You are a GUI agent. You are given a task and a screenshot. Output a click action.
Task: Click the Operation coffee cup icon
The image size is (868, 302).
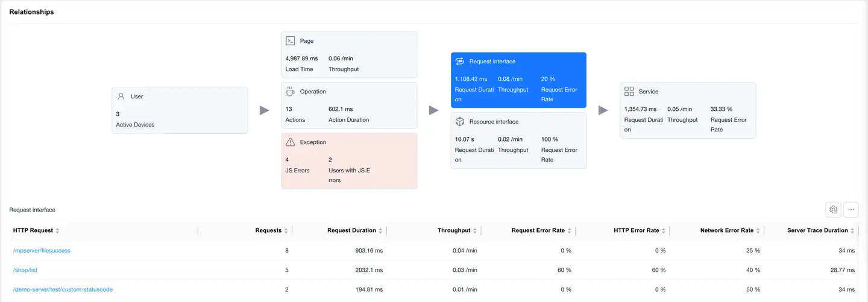(x=290, y=92)
